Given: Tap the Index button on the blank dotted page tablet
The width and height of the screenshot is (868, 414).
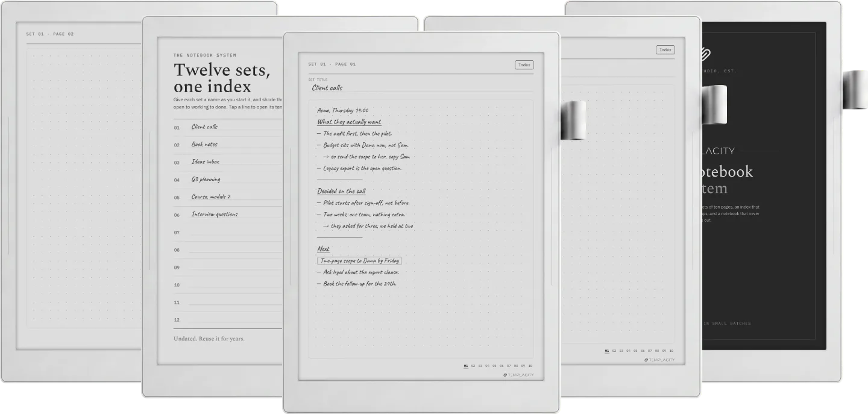Looking at the screenshot, I should (665, 50).
